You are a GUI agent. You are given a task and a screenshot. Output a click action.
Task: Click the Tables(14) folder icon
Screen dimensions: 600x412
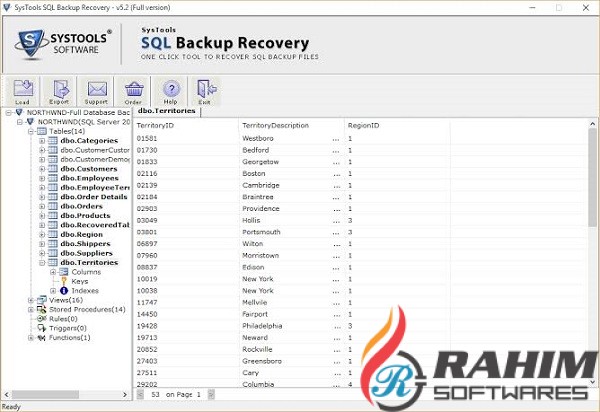(42, 131)
